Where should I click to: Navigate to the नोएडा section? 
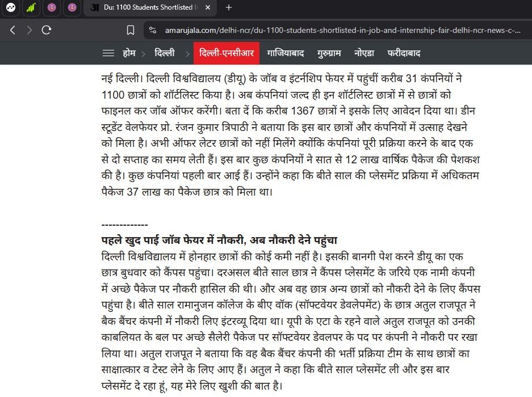pyautogui.click(x=364, y=53)
